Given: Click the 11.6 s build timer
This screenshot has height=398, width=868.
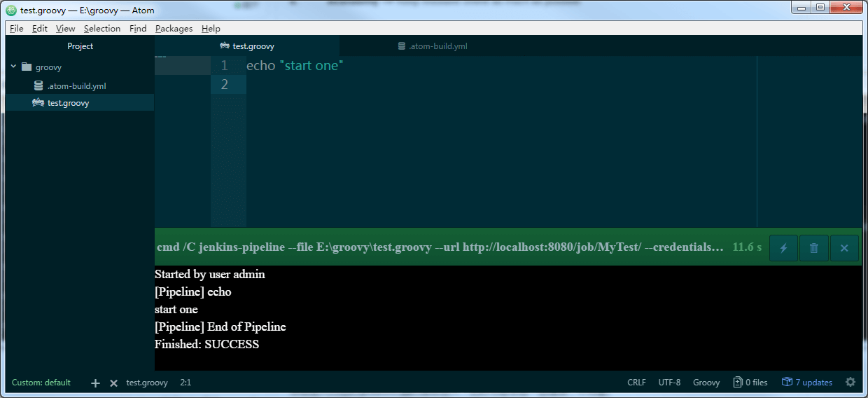Looking at the screenshot, I should click(747, 247).
